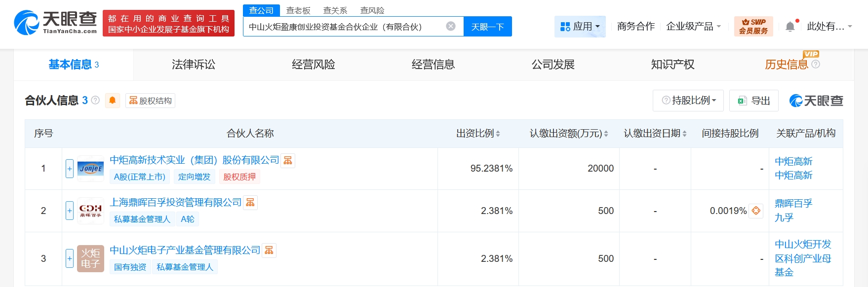This screenshot has height=287, width=868.
Task: Click equity structure icon next to 中山火炬电子产业基金
Action: point(269,251)
